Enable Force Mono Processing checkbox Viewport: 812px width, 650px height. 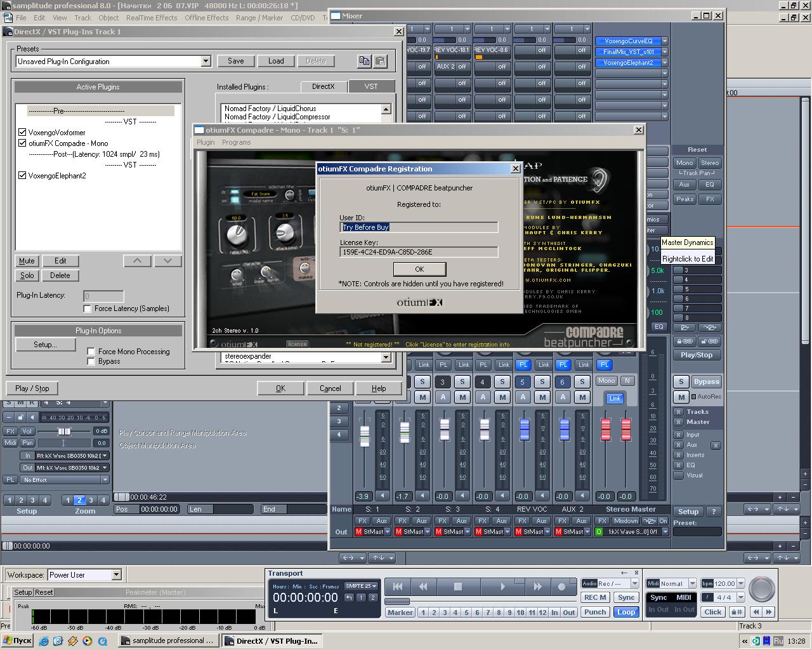91,352
